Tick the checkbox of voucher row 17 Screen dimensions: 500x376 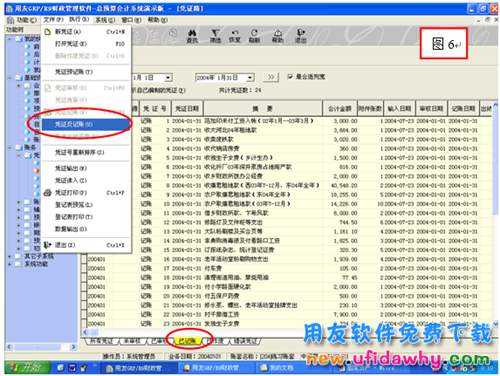click(x=84, y=268)
